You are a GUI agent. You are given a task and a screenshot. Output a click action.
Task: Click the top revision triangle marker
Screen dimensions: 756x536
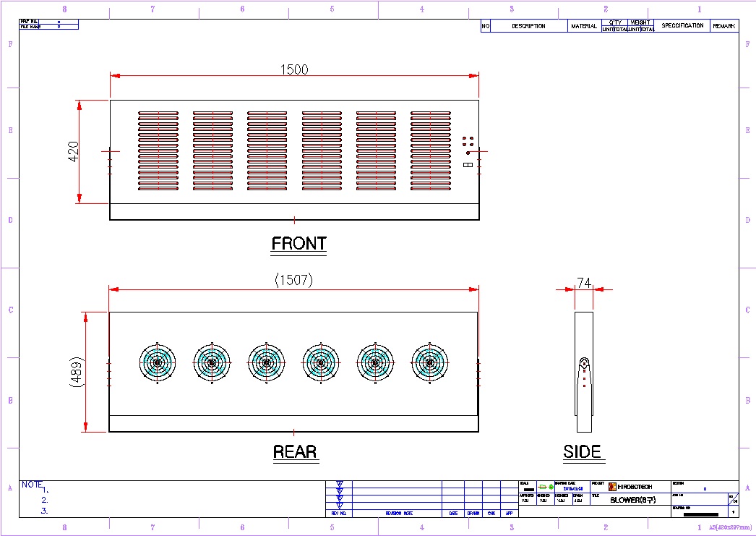pyautogui.click(x=340, y=484)
